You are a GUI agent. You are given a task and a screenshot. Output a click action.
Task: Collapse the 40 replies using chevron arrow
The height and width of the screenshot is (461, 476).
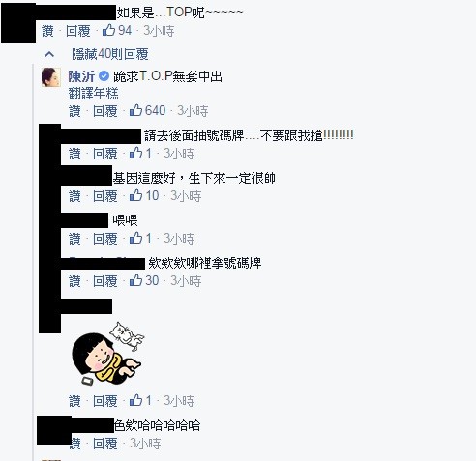point(49,54)
